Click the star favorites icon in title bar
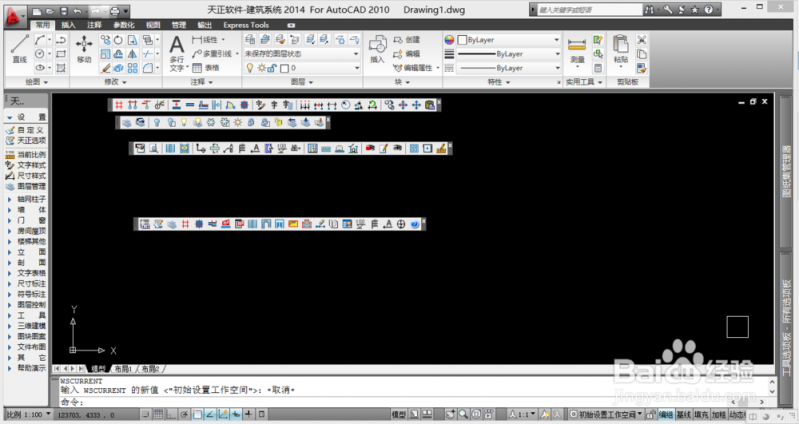This screenshot has width=799, height=424. [x=695, y=10]
